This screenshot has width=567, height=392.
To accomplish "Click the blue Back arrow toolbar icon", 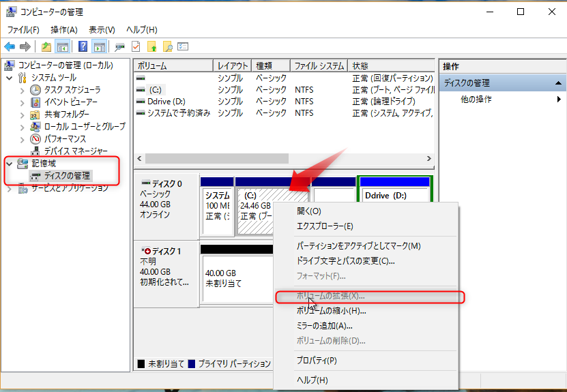I will click(x=10, y=46).
